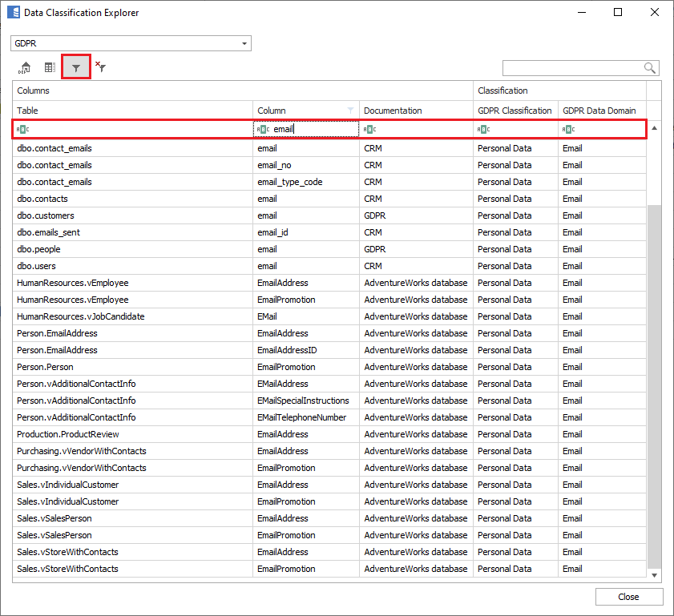Sort by the Documentation column header

point(415,111)
